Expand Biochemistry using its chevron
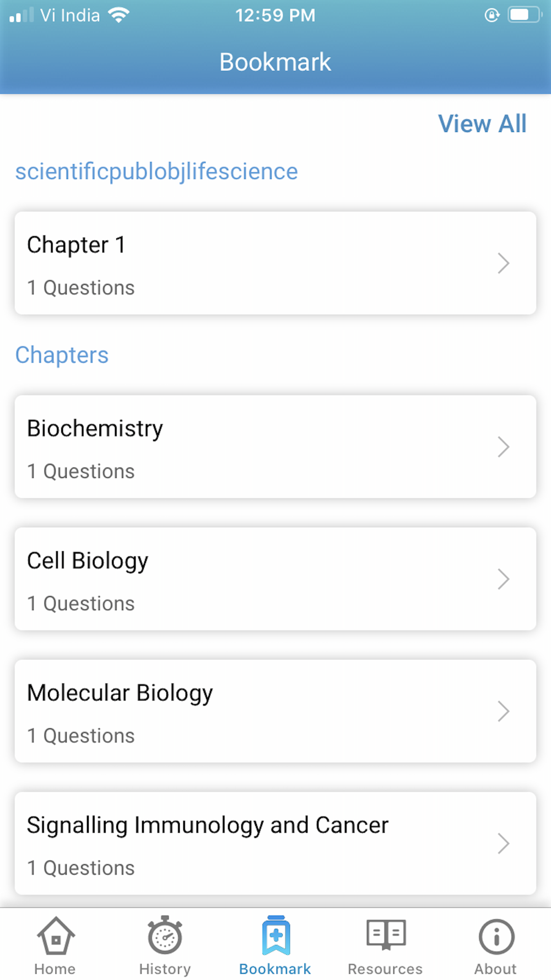The width and height of the screenshot is (551, 980). point(503,447)
